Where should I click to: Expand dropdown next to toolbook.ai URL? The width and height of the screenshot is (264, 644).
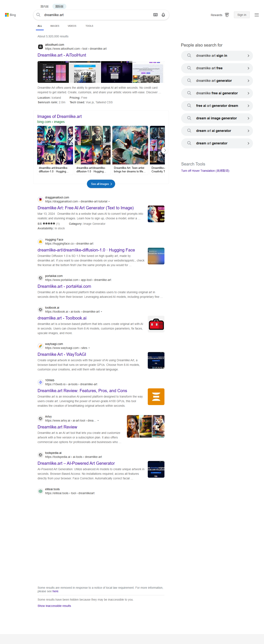101,312
